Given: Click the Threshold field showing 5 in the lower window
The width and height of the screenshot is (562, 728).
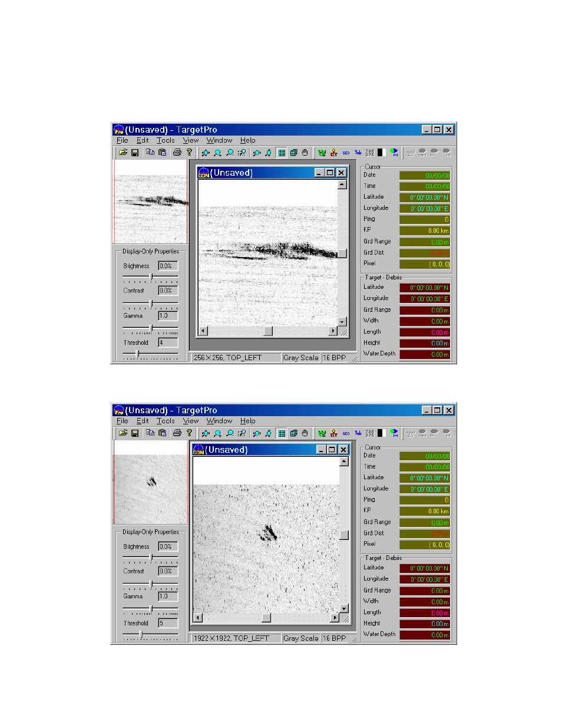Looking at the screenshot, I should pyautogui.click(x=168, y=623).
